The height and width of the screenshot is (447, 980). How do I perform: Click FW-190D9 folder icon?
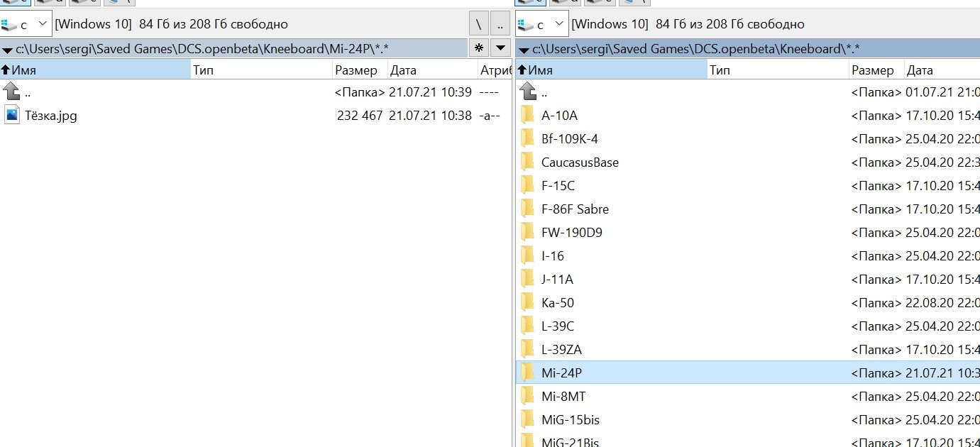tap(527, 232)
